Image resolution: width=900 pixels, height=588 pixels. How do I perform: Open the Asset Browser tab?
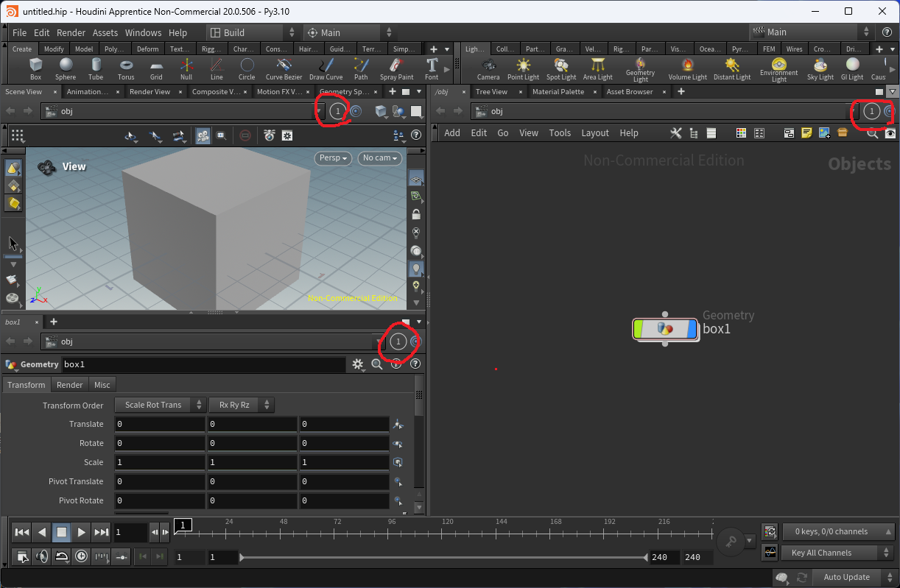[x=630, y=92]
